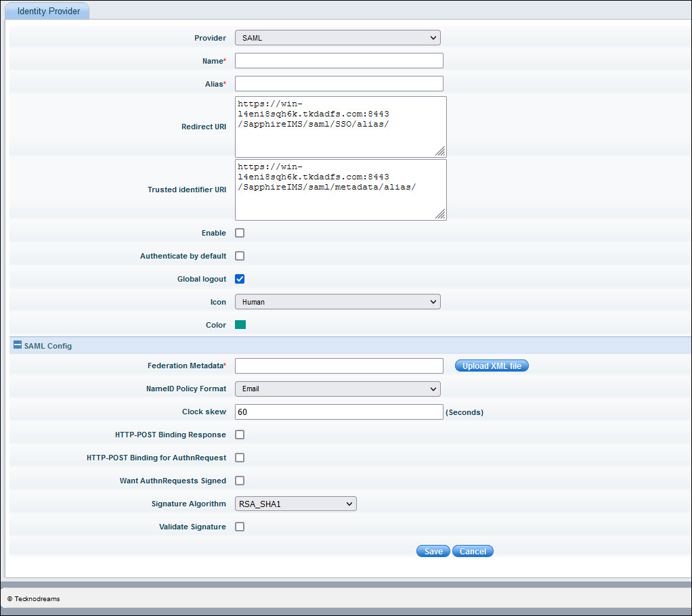Image resolution: width=692 pixels, height=616 pixels.
Task: Toggle HTTP-POST Binding for AuthnRequest
Action: click(x=240, y=458)
